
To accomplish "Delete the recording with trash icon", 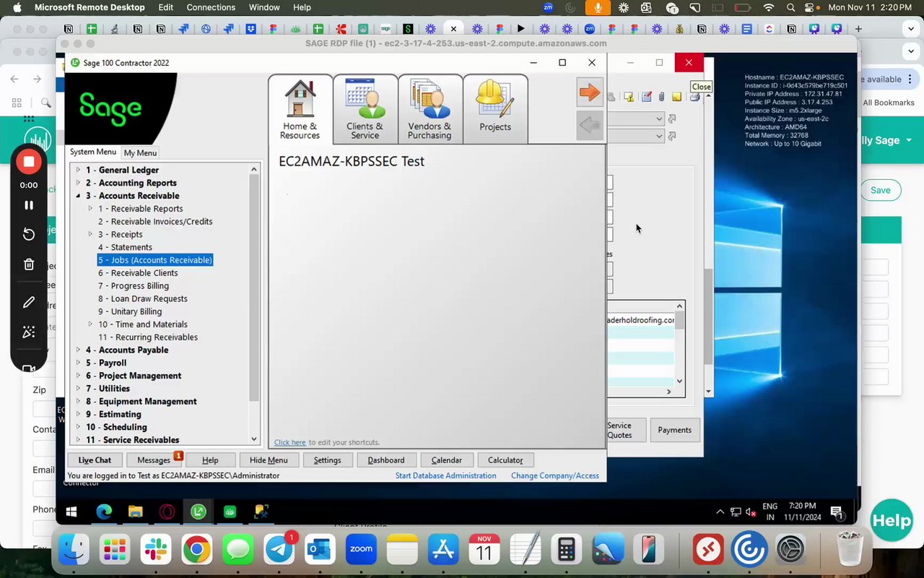I will [29, 264].
